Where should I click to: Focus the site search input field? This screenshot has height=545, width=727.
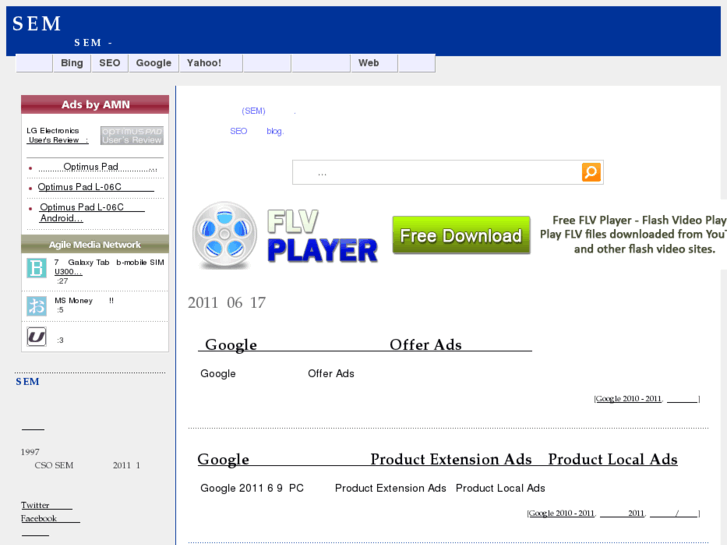point(437,173)
